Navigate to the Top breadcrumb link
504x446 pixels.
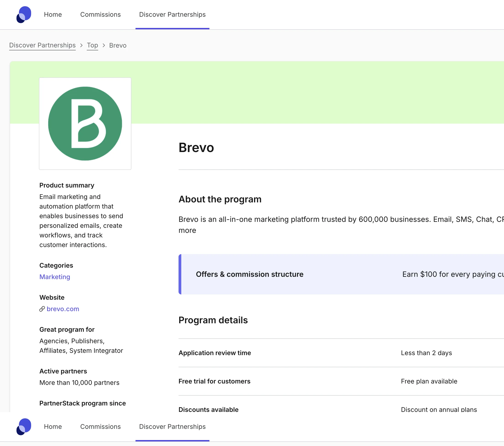point(92,45)
